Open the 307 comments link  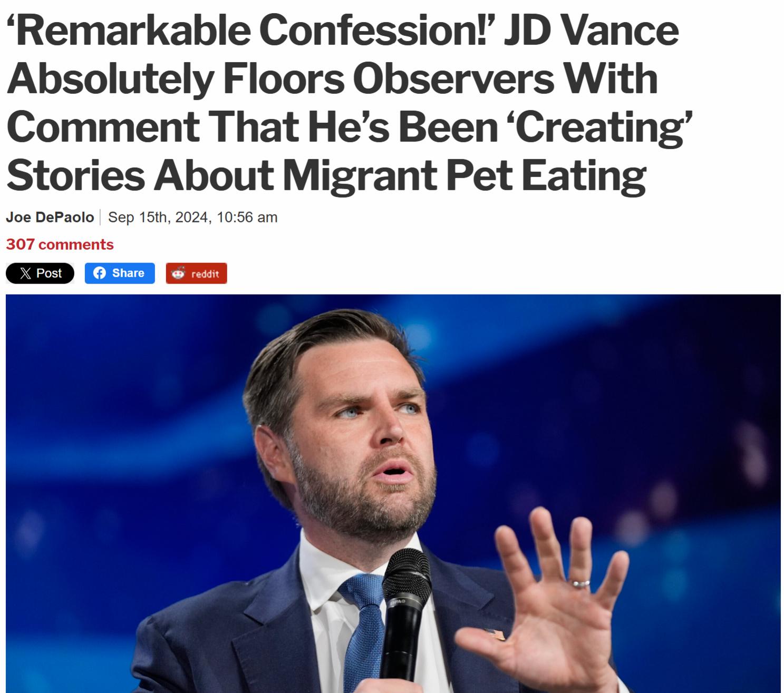[60, 245]
